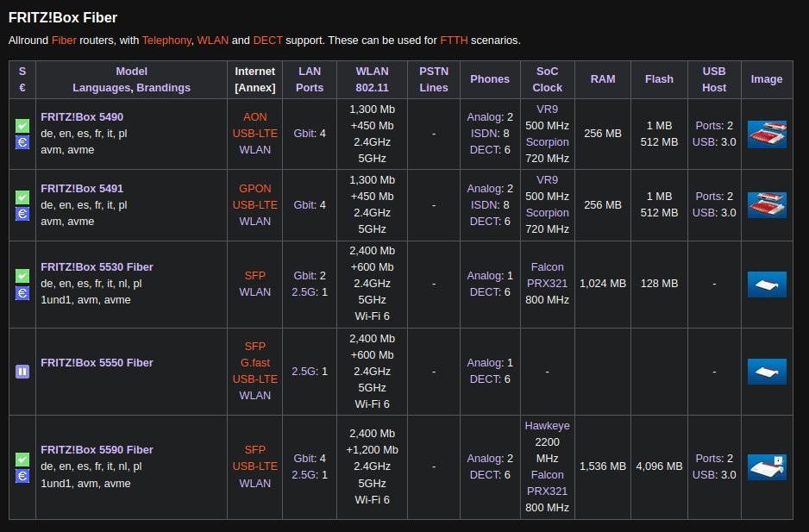Click the euro icon in FRITZ!Box 5491 row
Screen dimensions: 809x532
[22, 213]
